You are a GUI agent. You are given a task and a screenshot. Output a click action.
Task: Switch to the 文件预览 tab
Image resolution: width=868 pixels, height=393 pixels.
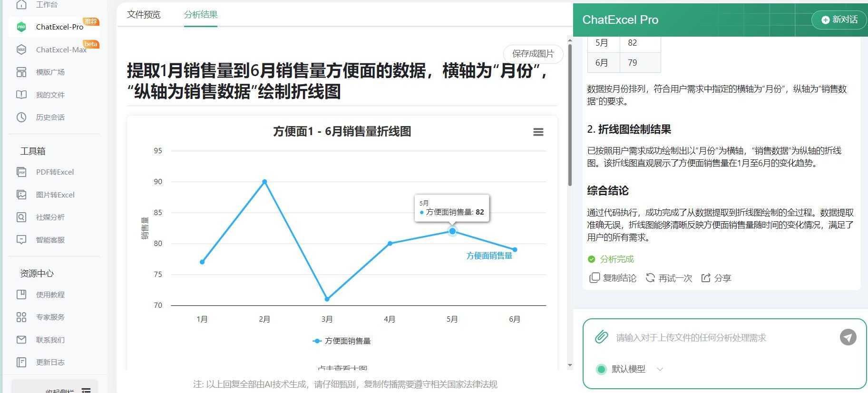(144, 15)
